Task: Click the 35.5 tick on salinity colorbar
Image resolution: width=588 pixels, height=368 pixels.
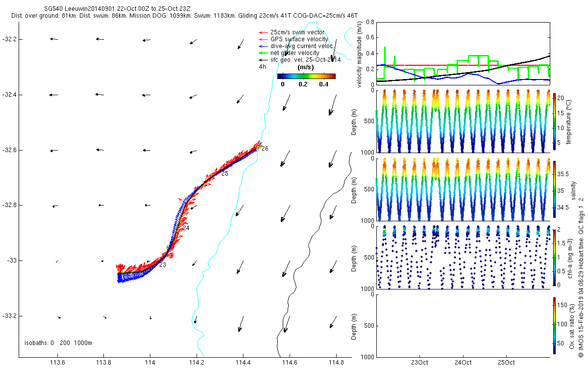Action: pos(563,174)
